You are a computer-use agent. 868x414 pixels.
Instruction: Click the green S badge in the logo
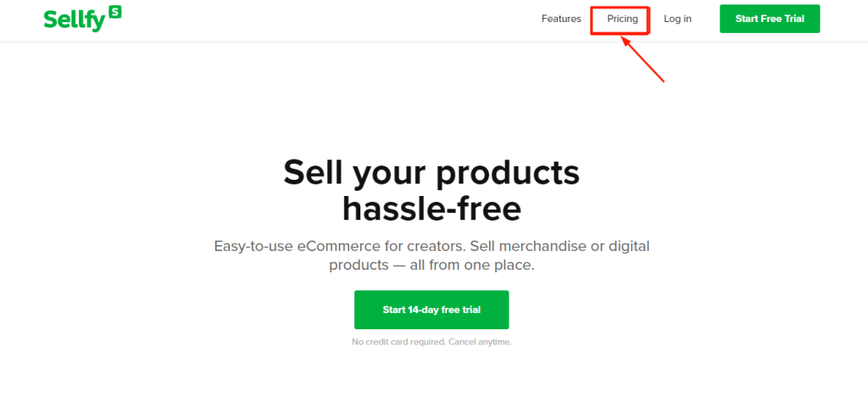click(115, 11)
